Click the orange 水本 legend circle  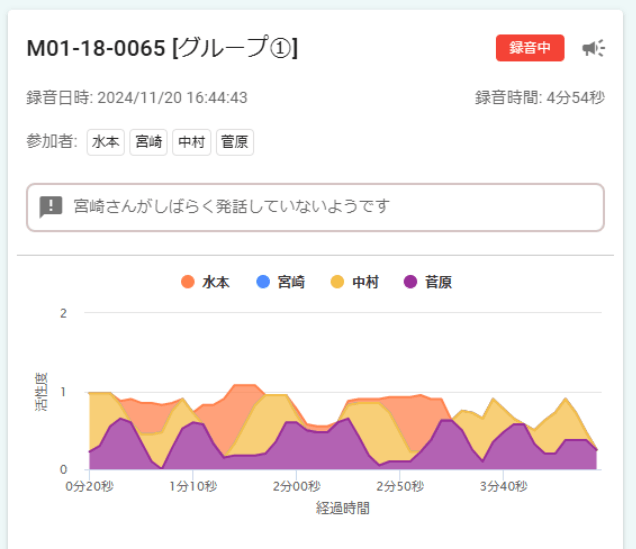(187, 282)
